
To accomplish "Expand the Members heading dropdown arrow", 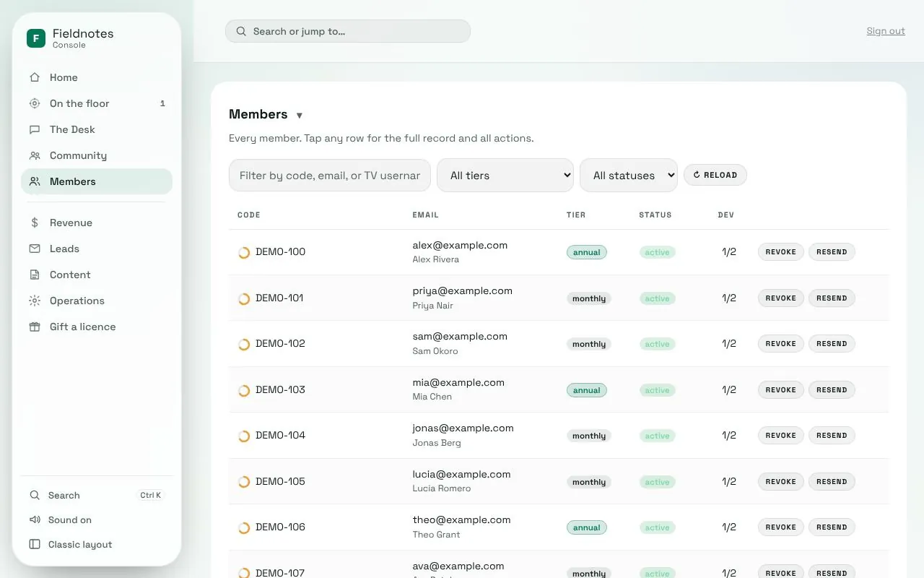I will 300,116.
